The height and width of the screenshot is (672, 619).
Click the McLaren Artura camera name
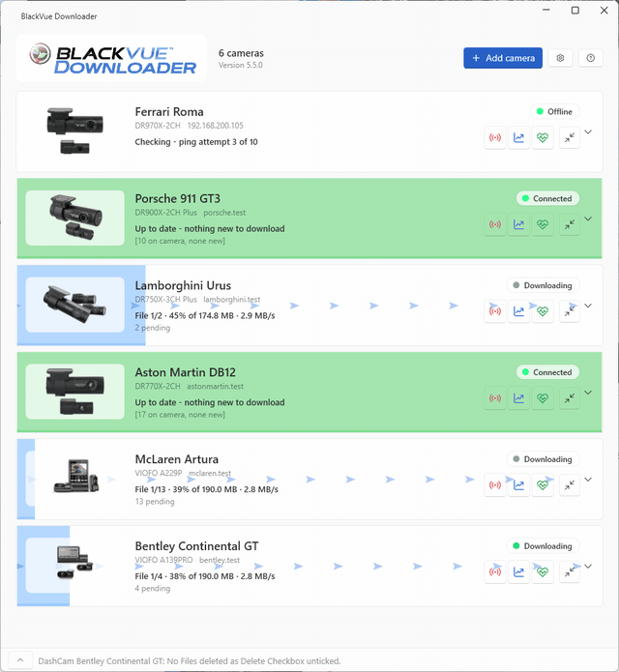click(x=177, y=459)
